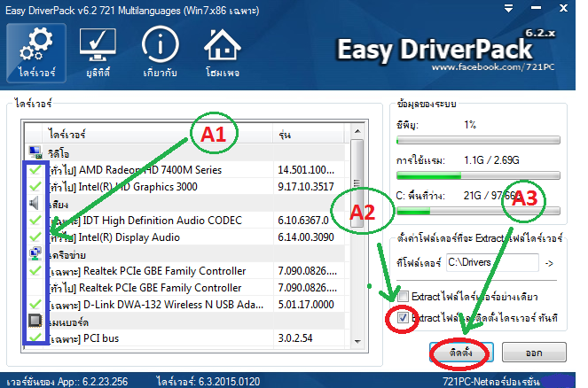This screenshot has width=588, height=388.
Task: Go to the โฮมเพจ homepage tab
Action: 223,53
